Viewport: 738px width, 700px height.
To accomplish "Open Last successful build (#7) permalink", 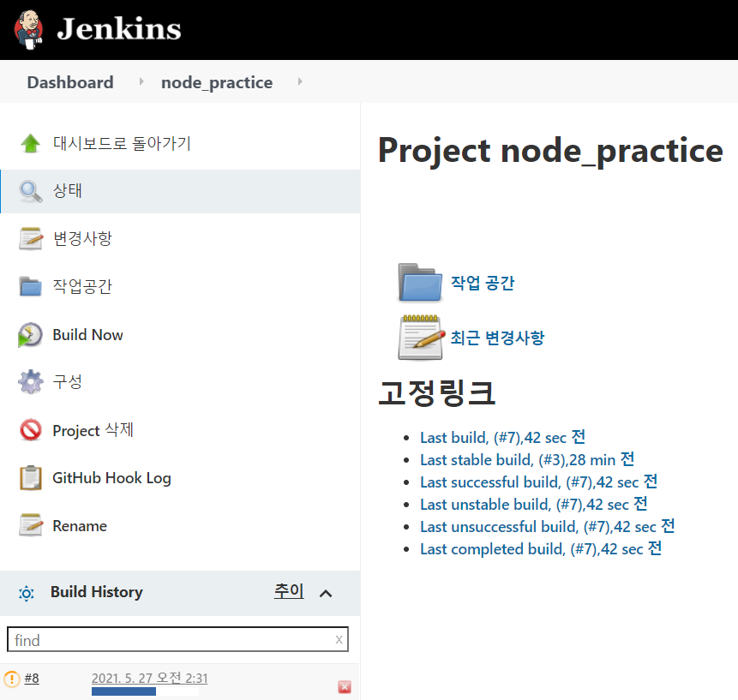I will pos(539,482).
